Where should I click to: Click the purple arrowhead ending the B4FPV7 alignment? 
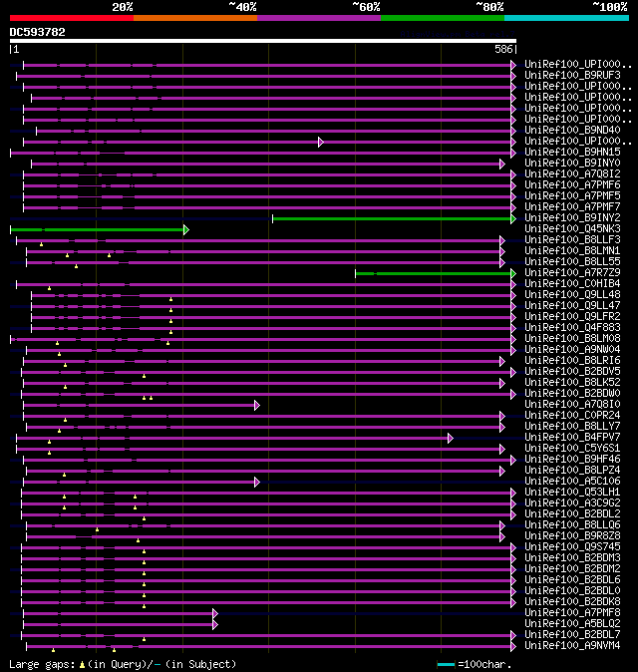click(451, 438)
